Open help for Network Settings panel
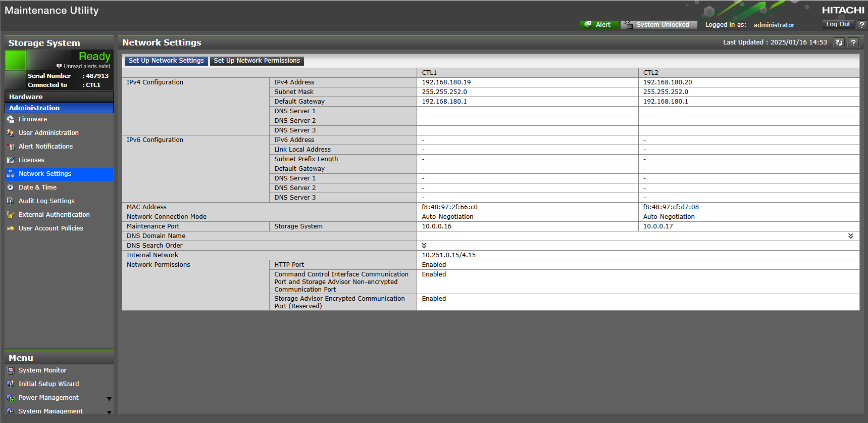The height and width of the screenshot is (423, 868). 853,42
